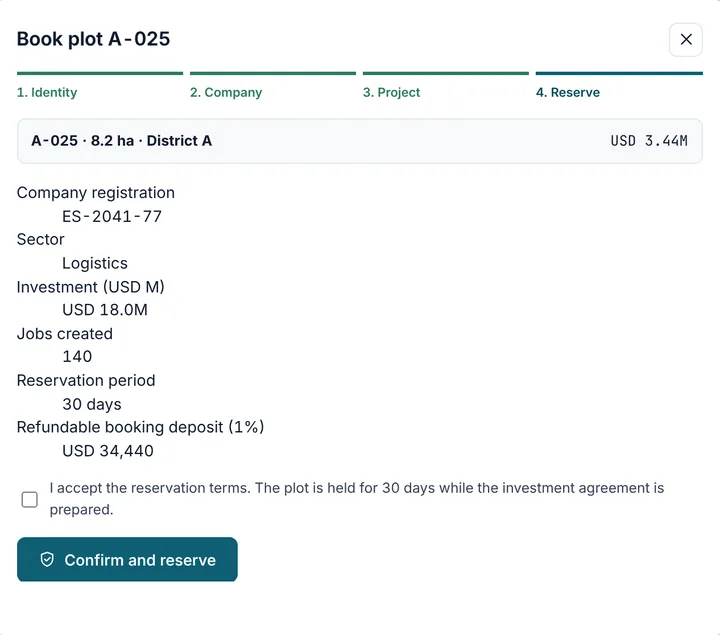Tick the accept reservation terms checkbox
720x635 pixels.
pos(30,499)
